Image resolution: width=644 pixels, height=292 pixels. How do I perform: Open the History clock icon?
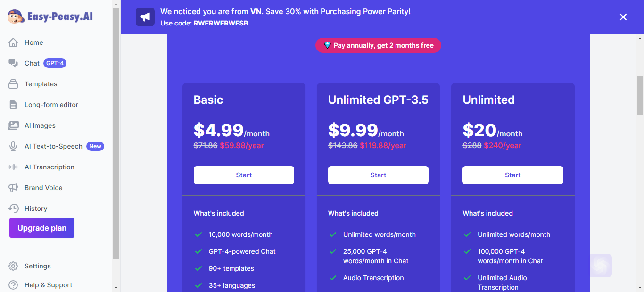click(x=13, y=209)
